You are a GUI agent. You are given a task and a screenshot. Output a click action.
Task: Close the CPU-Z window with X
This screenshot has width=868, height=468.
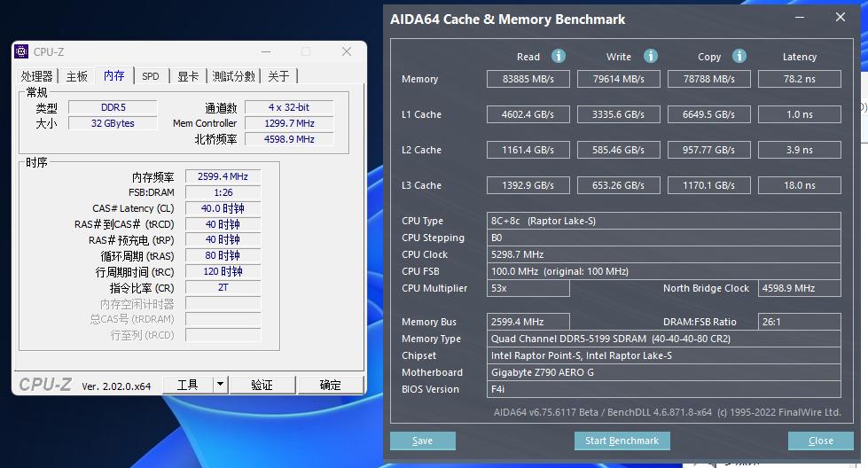click(x=347, y=51)
